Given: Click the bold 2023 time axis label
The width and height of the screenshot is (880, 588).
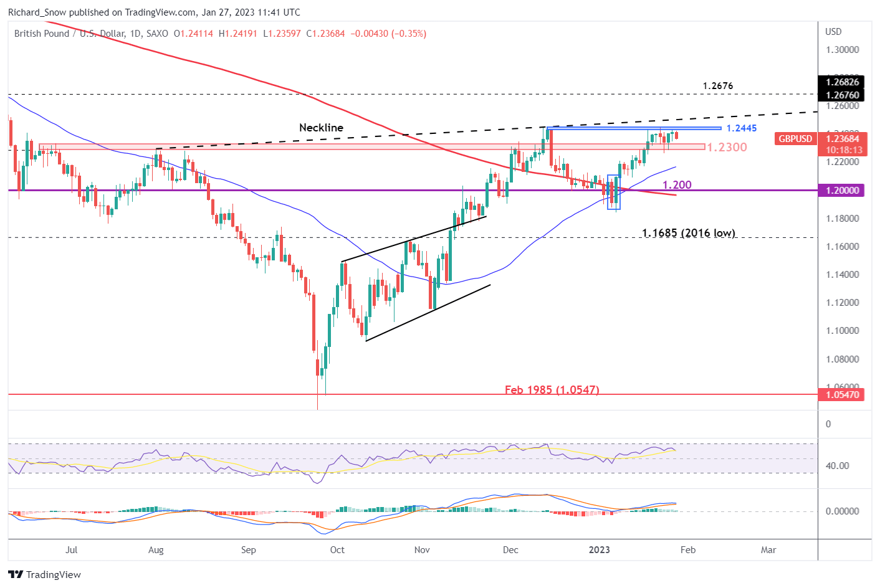Looking at the screenshot, I should coord(600,550).
